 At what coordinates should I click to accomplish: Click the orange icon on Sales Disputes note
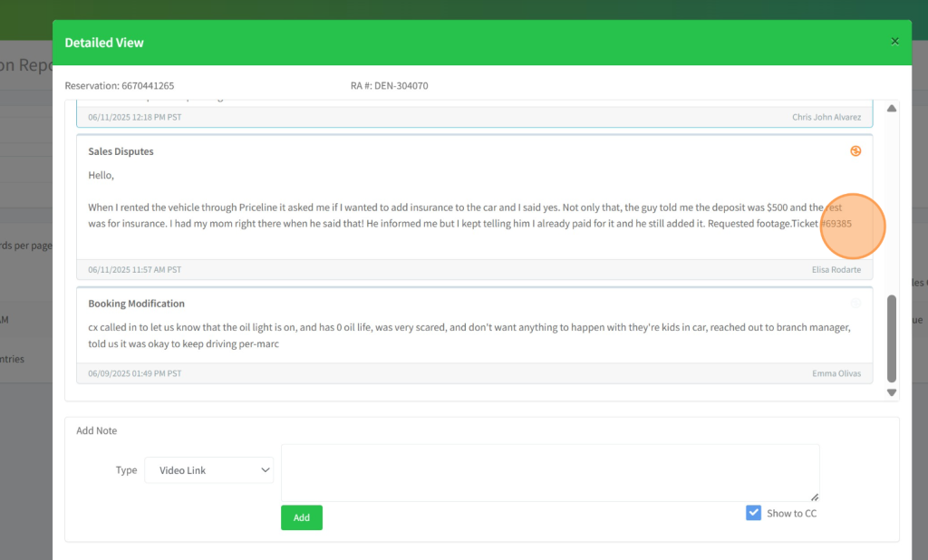[855, 151]
